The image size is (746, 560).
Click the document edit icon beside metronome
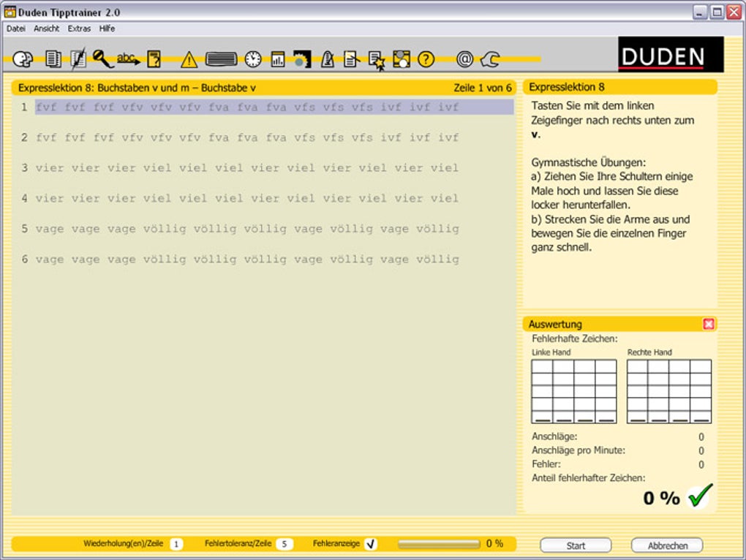[351, 59]
